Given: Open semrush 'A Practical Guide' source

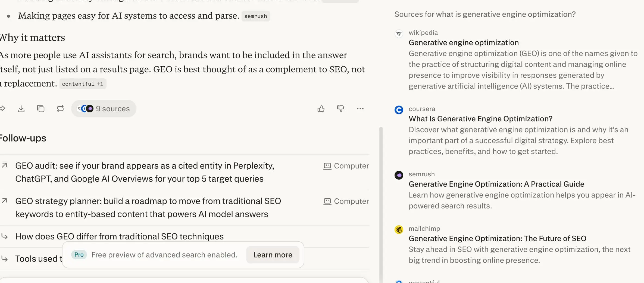Looking at the screenshot, I should pyautogui.click(x=496, y=184).
